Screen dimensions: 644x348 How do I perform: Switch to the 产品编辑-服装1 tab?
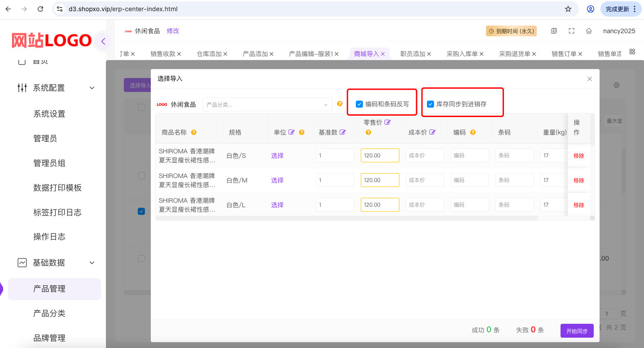coord(311,54)
